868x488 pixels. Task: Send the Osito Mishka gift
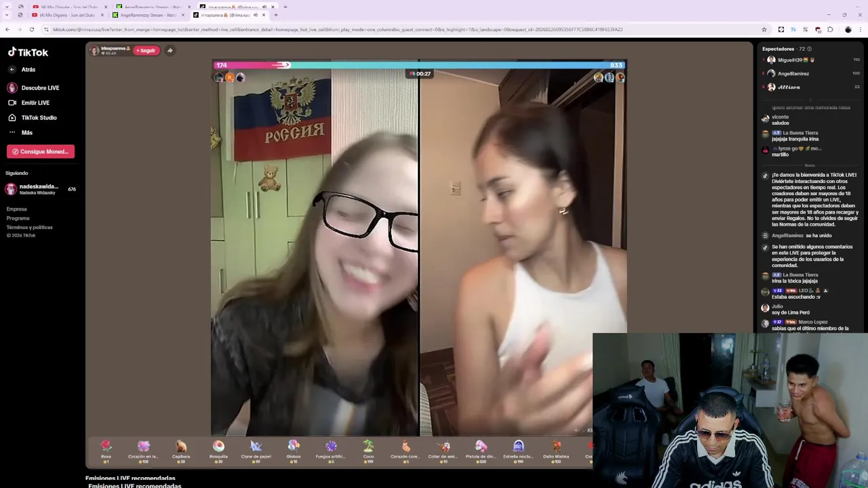556,450
